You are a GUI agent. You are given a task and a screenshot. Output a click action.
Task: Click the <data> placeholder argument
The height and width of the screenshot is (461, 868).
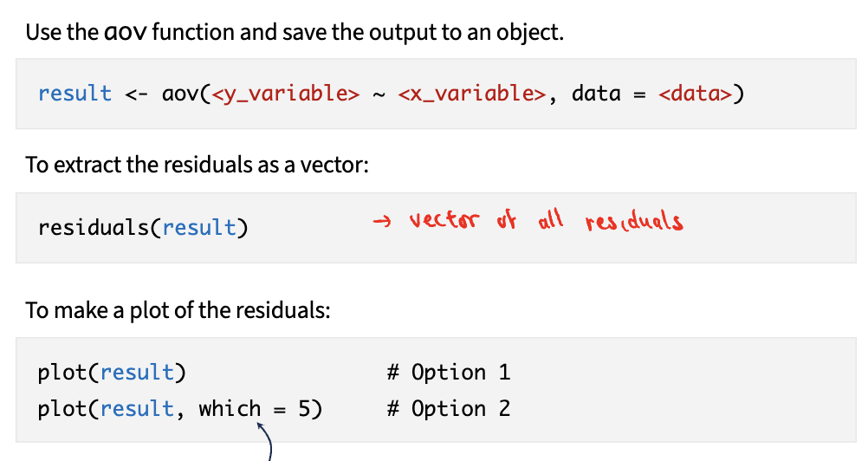[x=695, y=94]
